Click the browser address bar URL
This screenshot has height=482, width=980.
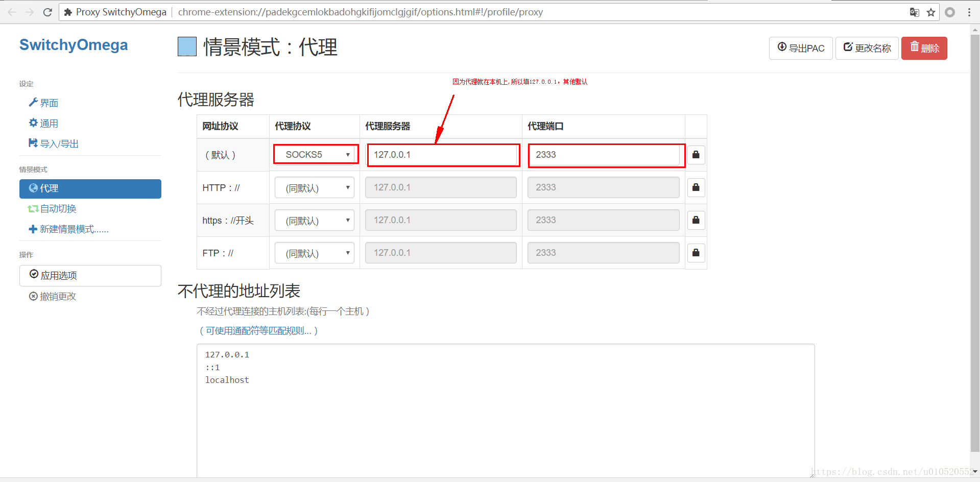click(x=361, y=12)
